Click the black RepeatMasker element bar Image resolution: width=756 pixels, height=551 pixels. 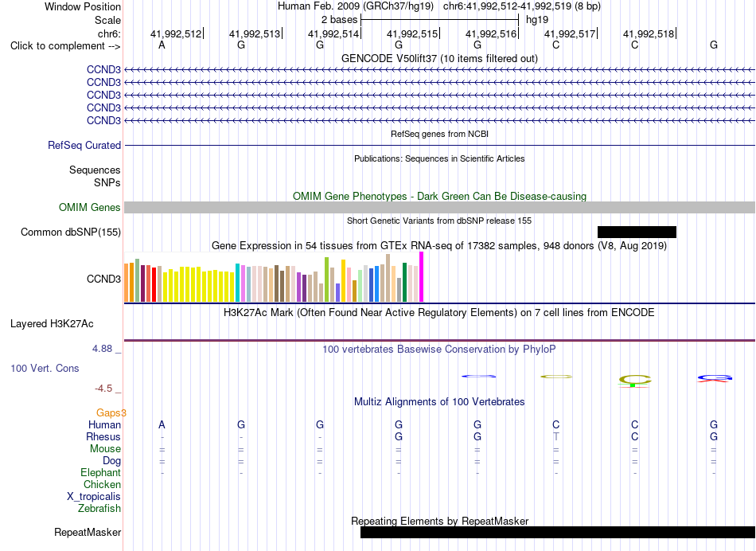558,532
